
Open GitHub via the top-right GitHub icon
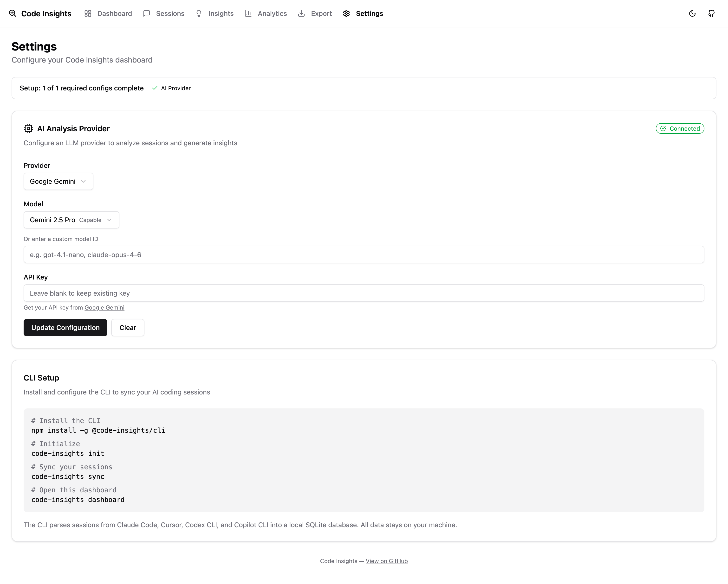tap(711, 13)
